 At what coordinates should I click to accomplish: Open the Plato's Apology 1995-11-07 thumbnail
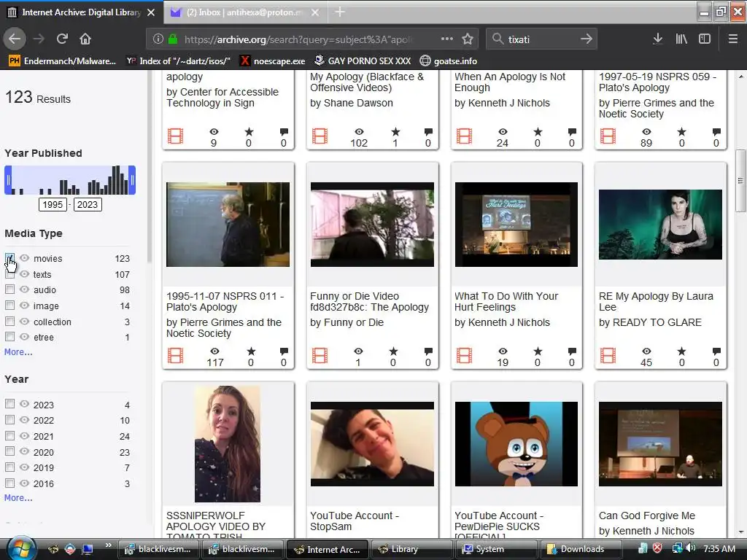228,225
